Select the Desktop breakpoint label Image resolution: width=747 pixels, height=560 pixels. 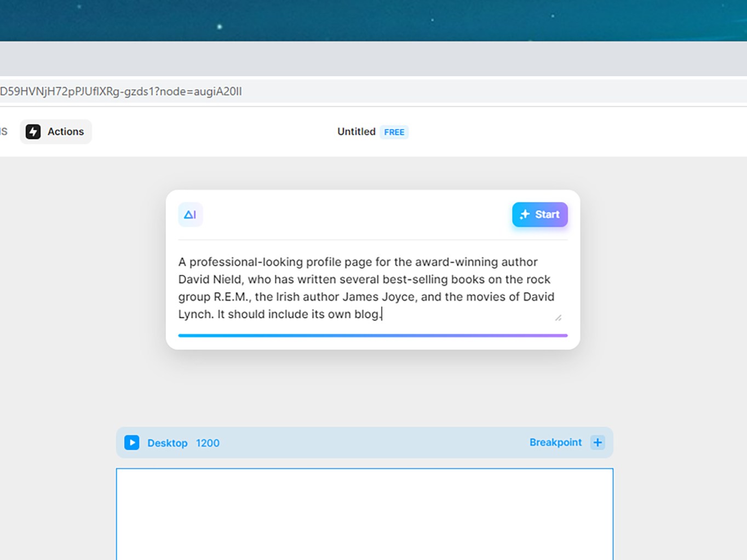[167, 443]
